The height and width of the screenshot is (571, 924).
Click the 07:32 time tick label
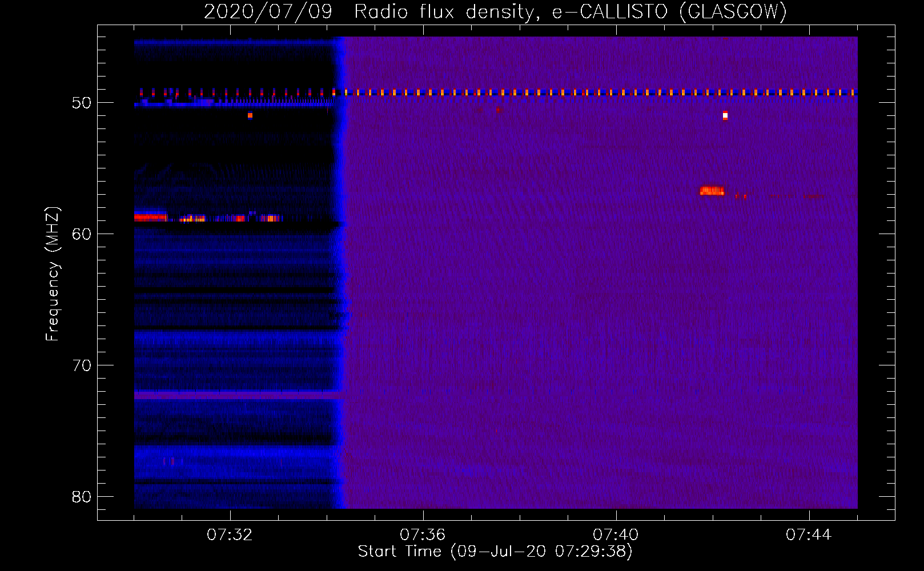(230, 535)
